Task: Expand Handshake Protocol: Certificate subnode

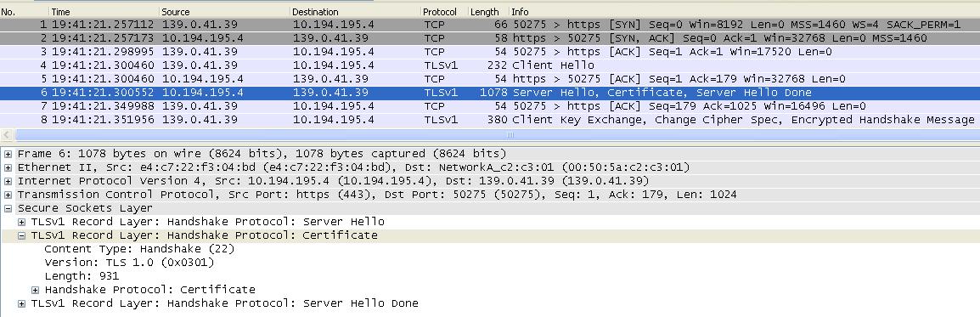Action: click(35, 290)
